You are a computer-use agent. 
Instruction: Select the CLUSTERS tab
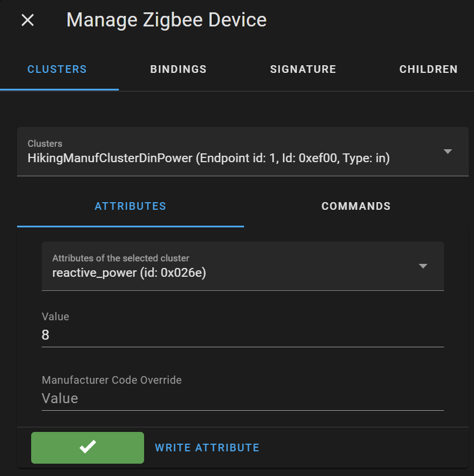(x=57, y=69)
